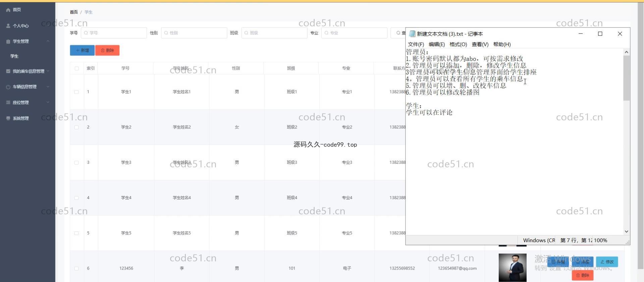Click the search icon in 性别 field
The height and width of the screenshot is (282, 644).
pyautogui.click(x=166, y=33)
